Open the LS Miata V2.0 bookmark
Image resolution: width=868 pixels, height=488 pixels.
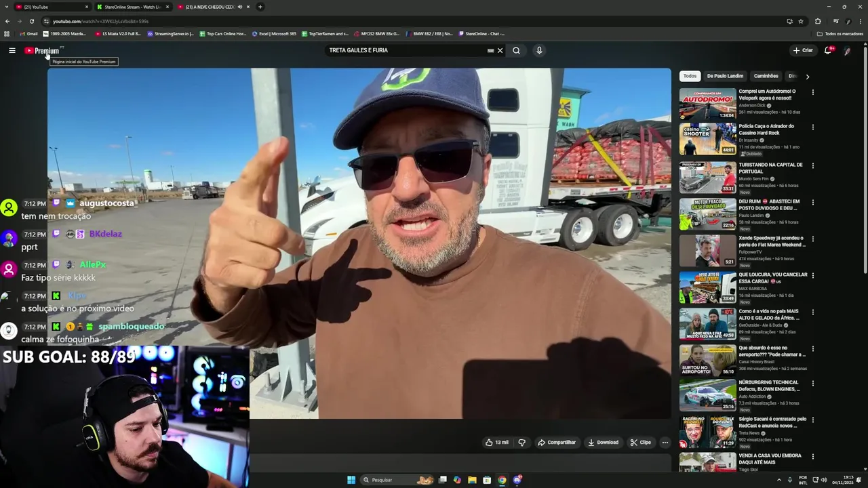pyautogui.click(x=118, y=34)
